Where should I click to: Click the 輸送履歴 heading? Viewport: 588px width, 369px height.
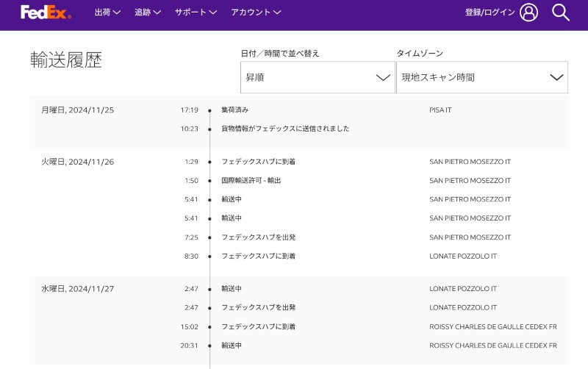coord(66,60)
